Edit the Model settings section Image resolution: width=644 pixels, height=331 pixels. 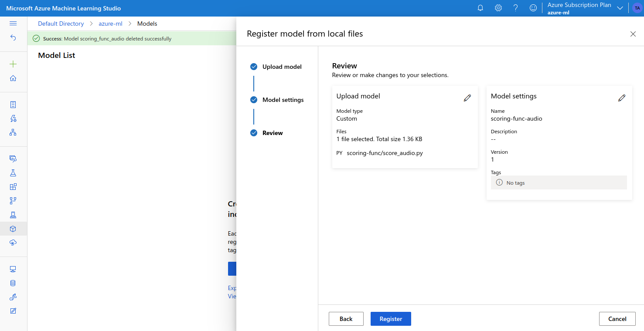622,98
